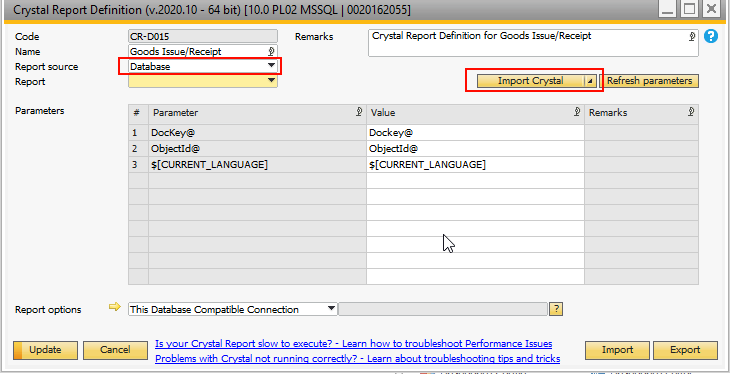Open This Database Compatible Connection dropdown
730x374 pixels.
pyautogui.click(x=331, y=309)
